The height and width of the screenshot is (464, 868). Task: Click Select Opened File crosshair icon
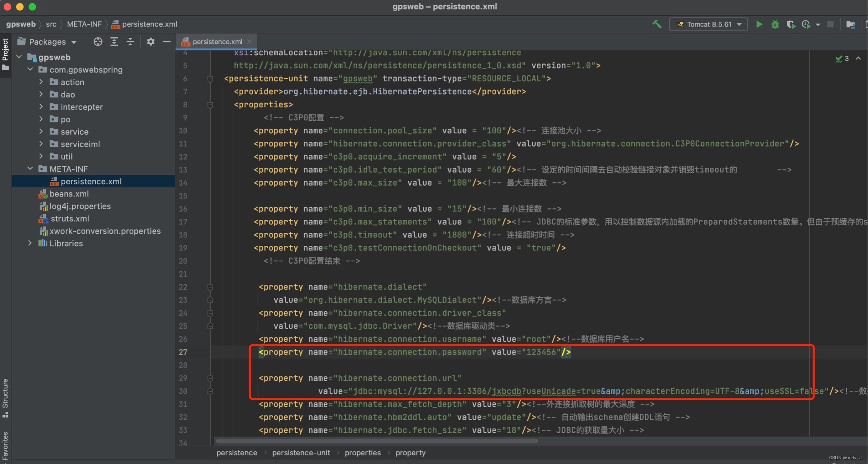pos(97,42)
